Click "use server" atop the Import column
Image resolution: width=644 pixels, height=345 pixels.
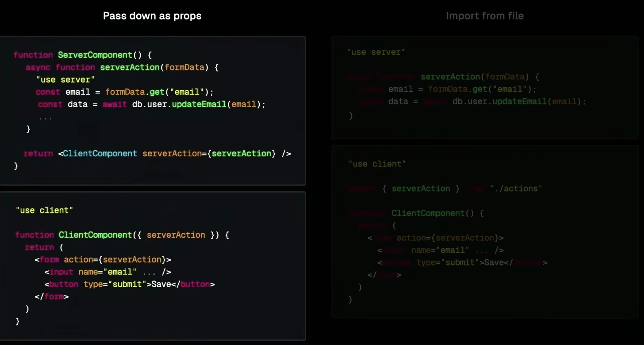[376, 52]
